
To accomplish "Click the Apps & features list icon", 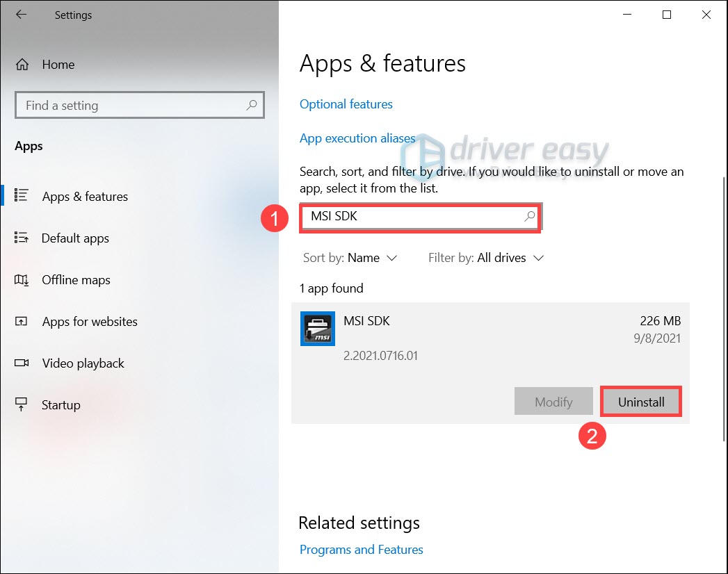I will (22, 195).
